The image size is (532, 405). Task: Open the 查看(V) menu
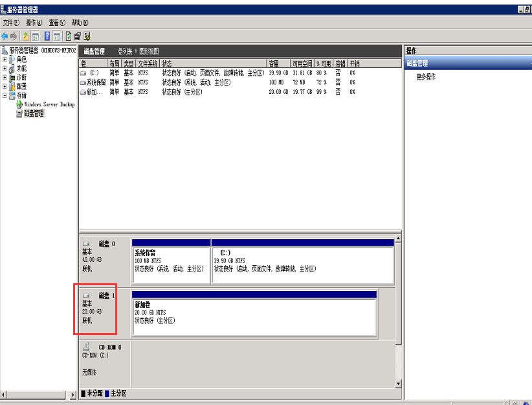pos(58,23)
